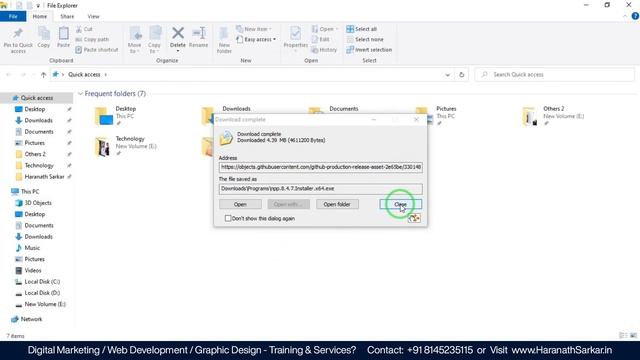This screenshot has height=360, width=640.
Task: Click the Up one level arrow
Action: [43, 75]
